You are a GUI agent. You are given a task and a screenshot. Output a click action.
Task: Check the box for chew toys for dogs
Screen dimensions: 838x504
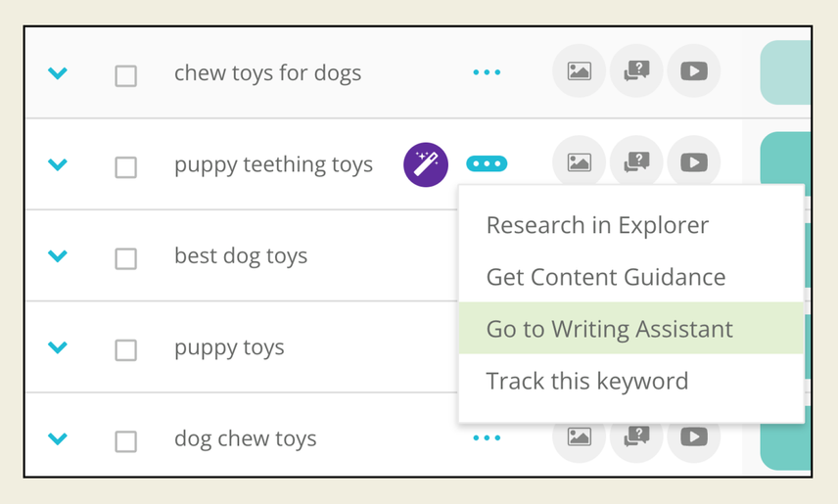tap(126, 75)
